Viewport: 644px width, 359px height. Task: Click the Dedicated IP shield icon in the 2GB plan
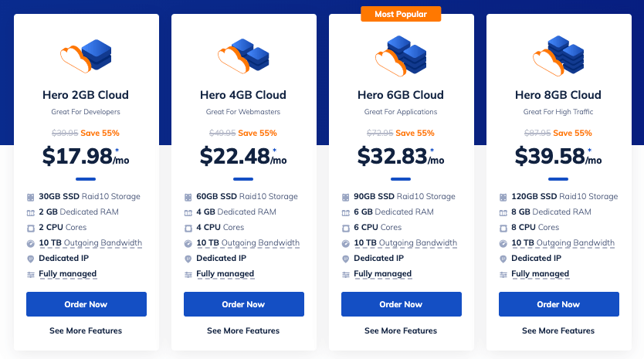[x=30, y=259]
